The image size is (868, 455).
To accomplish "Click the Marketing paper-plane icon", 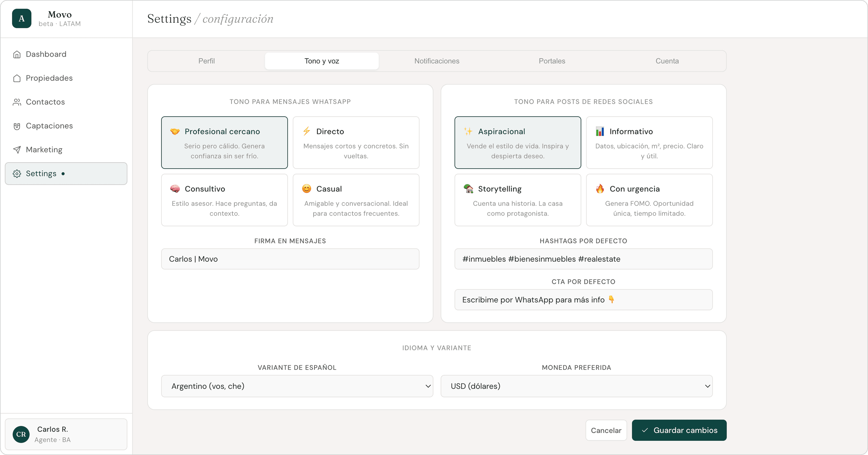I will pos(17,150).
